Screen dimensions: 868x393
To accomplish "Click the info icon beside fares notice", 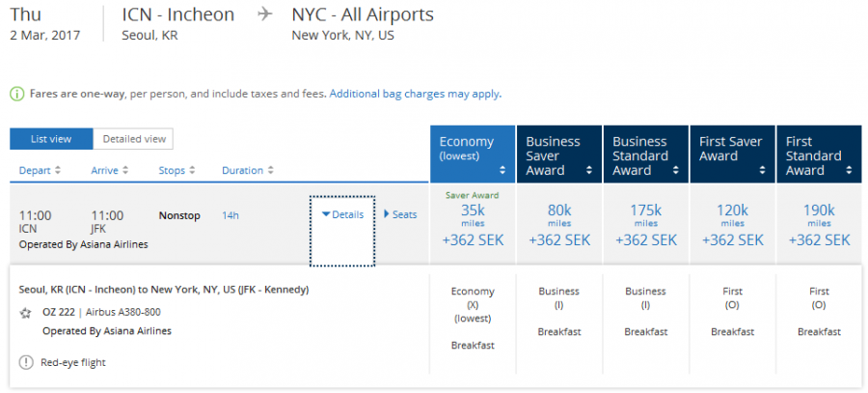I will [16, 94].
